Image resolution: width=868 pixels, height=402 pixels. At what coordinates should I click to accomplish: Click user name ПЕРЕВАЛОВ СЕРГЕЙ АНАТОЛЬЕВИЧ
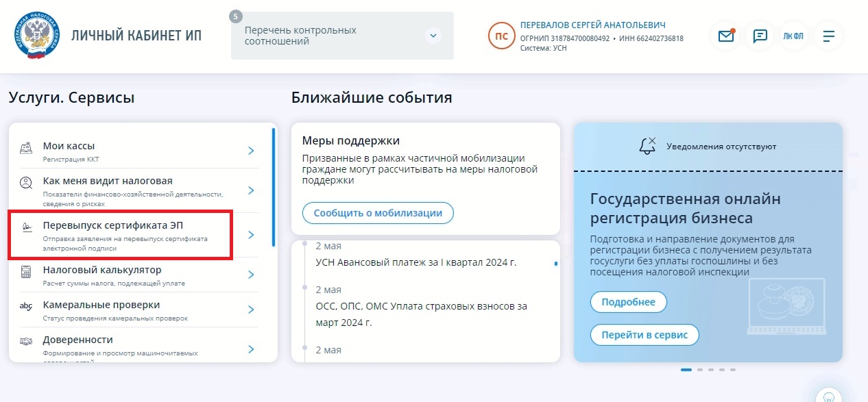593,25
